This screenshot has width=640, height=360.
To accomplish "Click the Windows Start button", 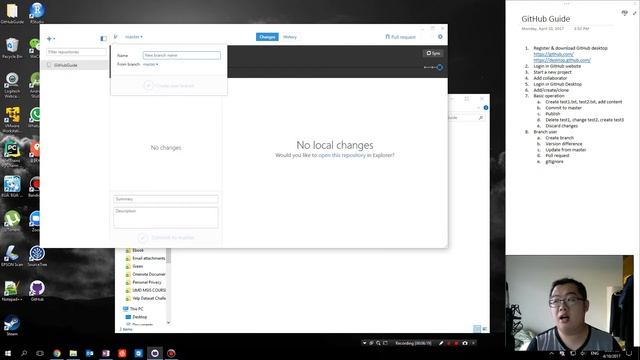I will pos(7,353).
